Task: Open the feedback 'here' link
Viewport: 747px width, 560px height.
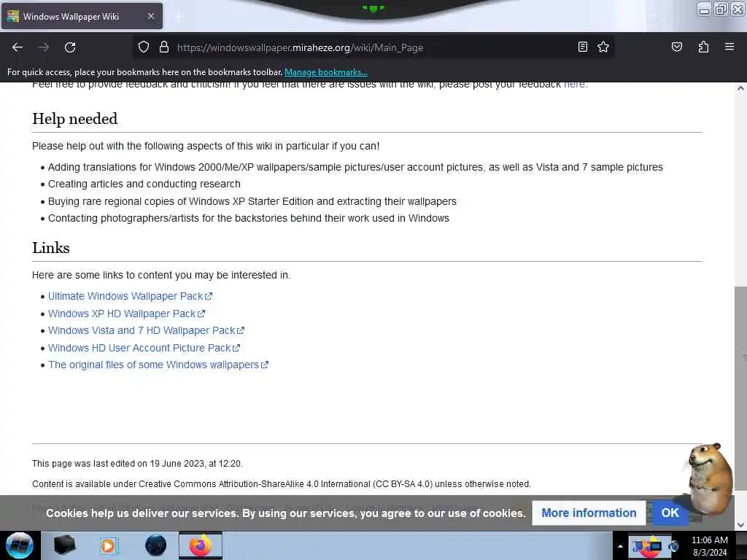Action: (575, 85)
